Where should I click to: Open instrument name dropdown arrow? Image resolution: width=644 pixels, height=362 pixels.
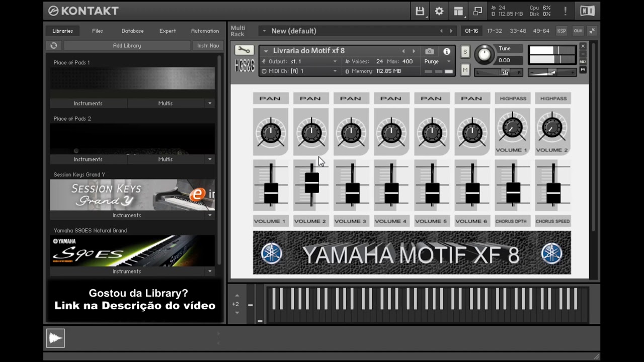[266, 51]
